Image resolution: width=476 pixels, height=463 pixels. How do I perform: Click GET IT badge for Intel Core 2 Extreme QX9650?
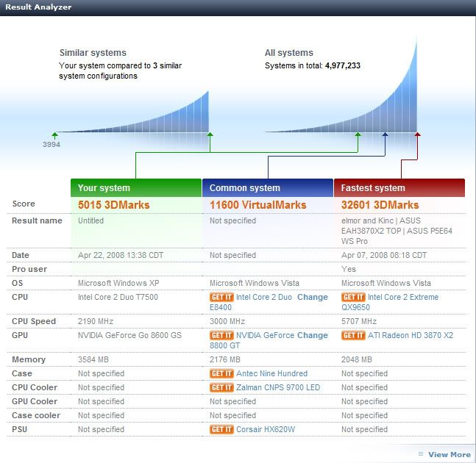point(353,297)
